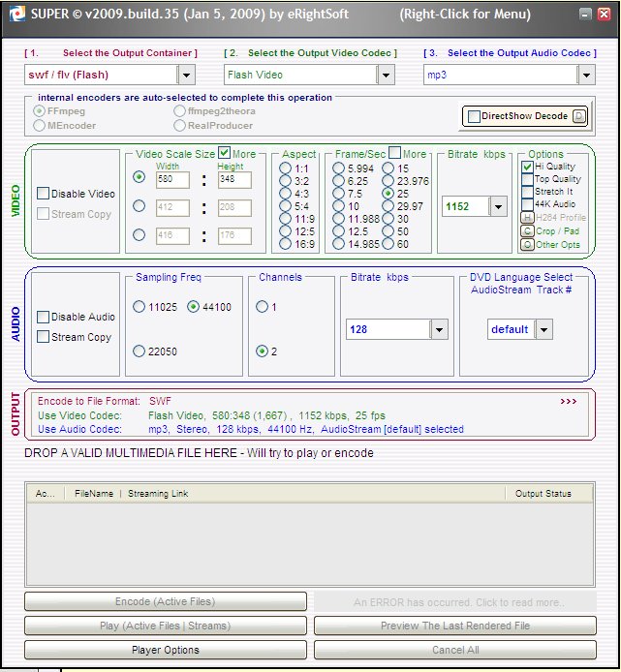Screen dimensions: 621x672
Task: Check the Stretch It option
Action: point(527,192)
